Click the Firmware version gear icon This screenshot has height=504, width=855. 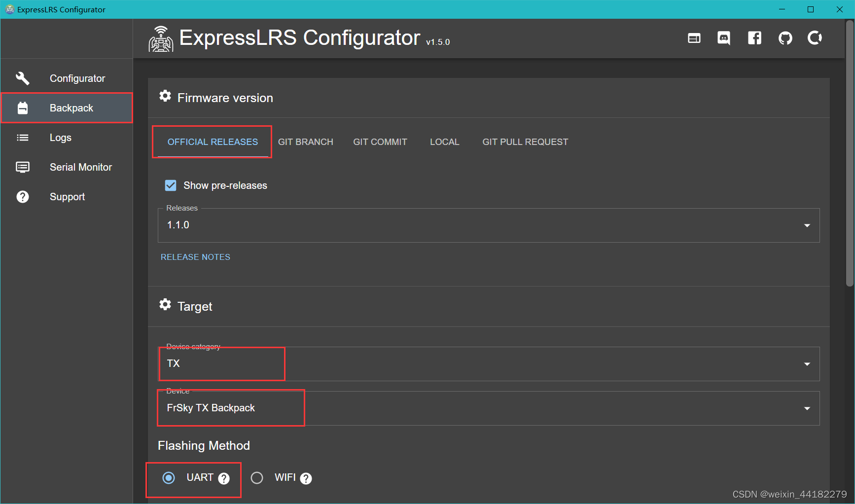coord(165,96)
